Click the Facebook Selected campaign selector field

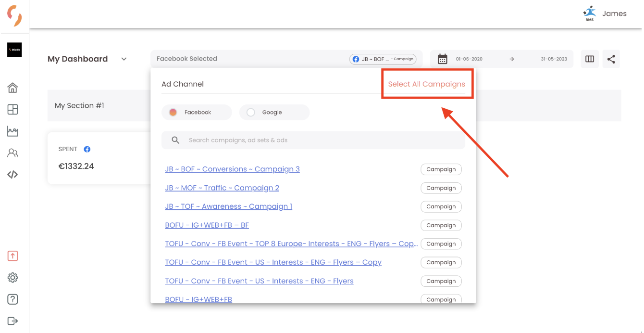coord(286,59)
